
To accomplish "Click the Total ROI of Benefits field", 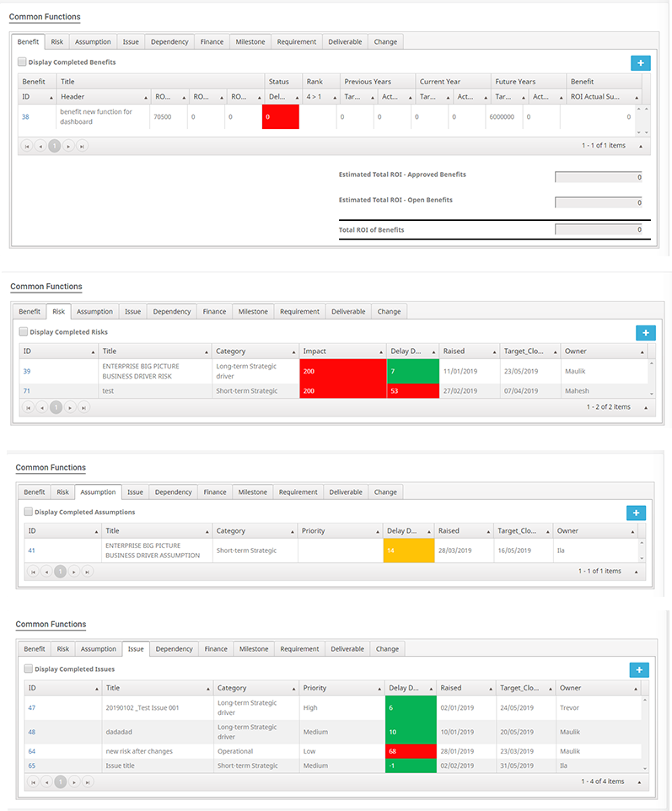I will 599,229.
